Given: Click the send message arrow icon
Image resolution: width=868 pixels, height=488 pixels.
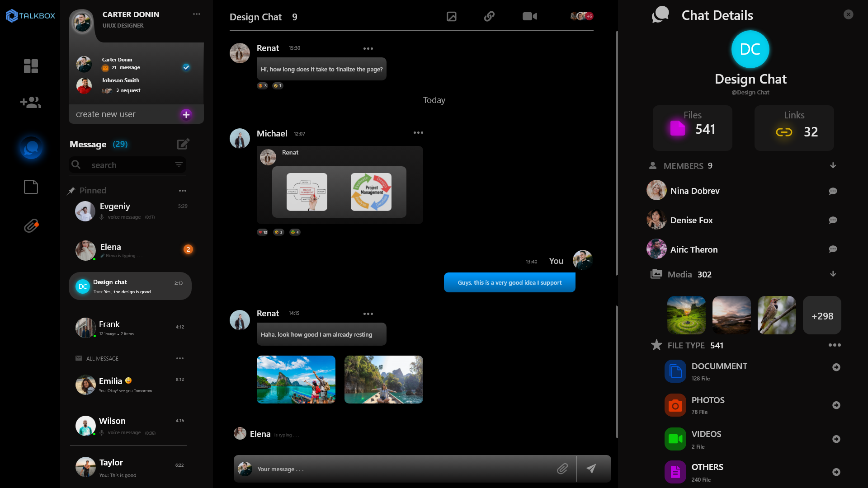Looking at the screenshot, I should [x=591, y=469].
